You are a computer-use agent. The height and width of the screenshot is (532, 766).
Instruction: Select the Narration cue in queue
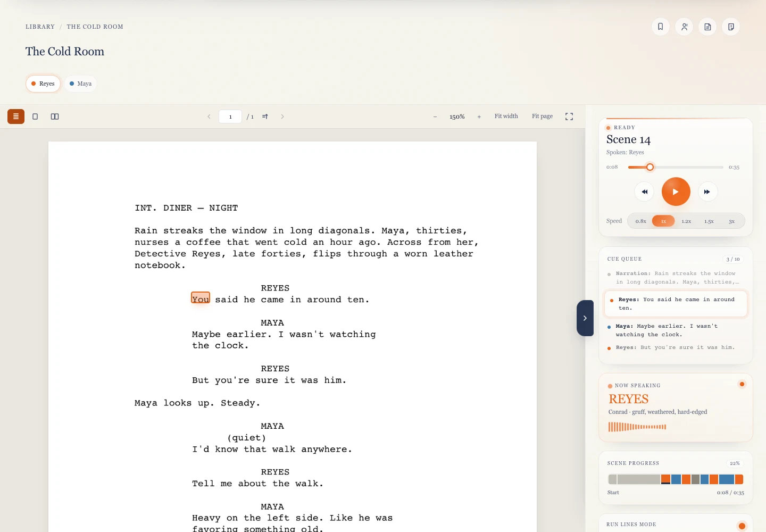(x=676, y=278)
